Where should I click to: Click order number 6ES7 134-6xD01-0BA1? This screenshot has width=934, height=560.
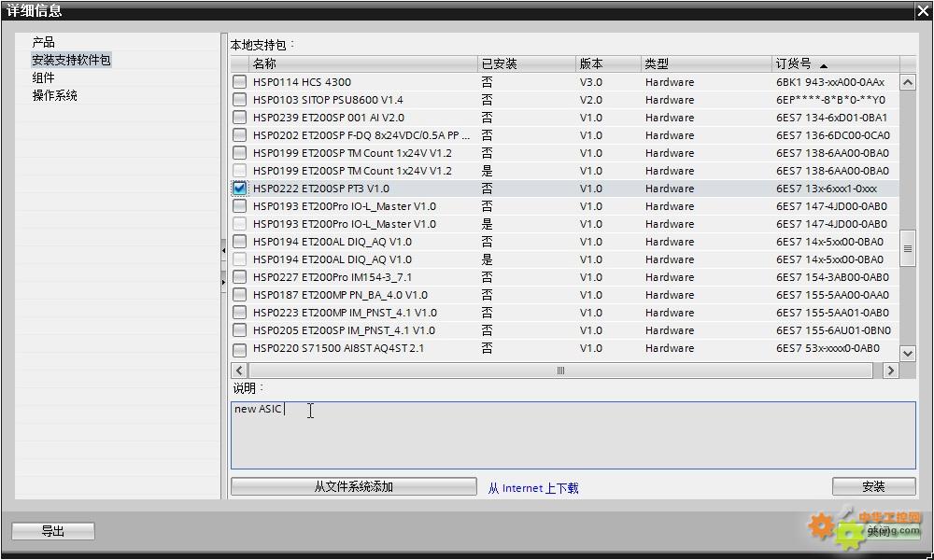(831, 118)
